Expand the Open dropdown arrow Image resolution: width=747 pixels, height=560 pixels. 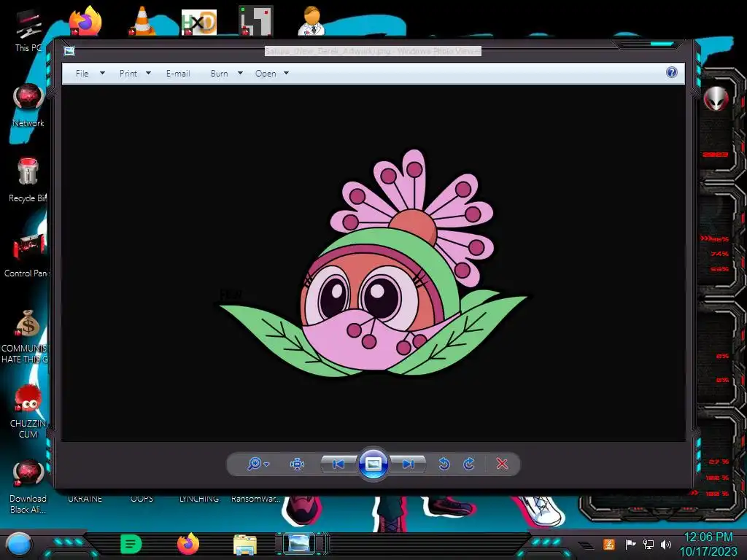[x=286, y=74]
